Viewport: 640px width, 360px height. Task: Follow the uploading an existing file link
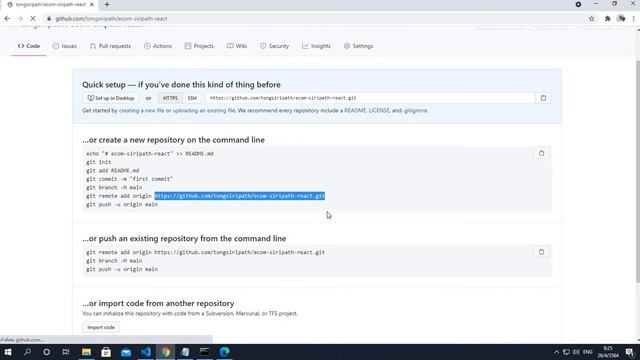204,111
